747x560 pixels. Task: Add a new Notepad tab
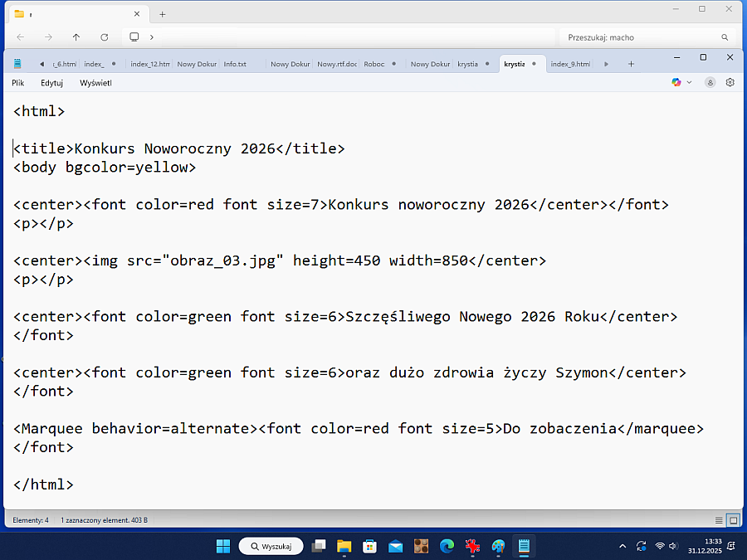click(x=631, y=64)
